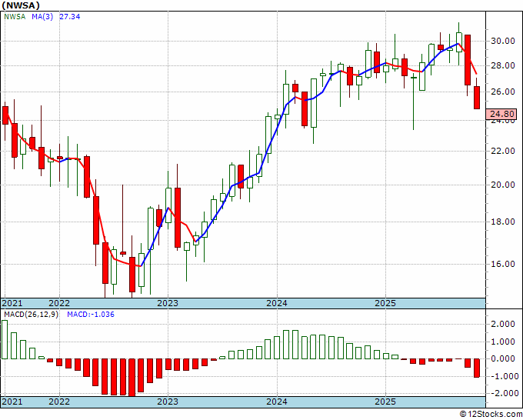Click 2024 on the price chart timeline
This screenshot has height=420, width=523.
(277, 303)
